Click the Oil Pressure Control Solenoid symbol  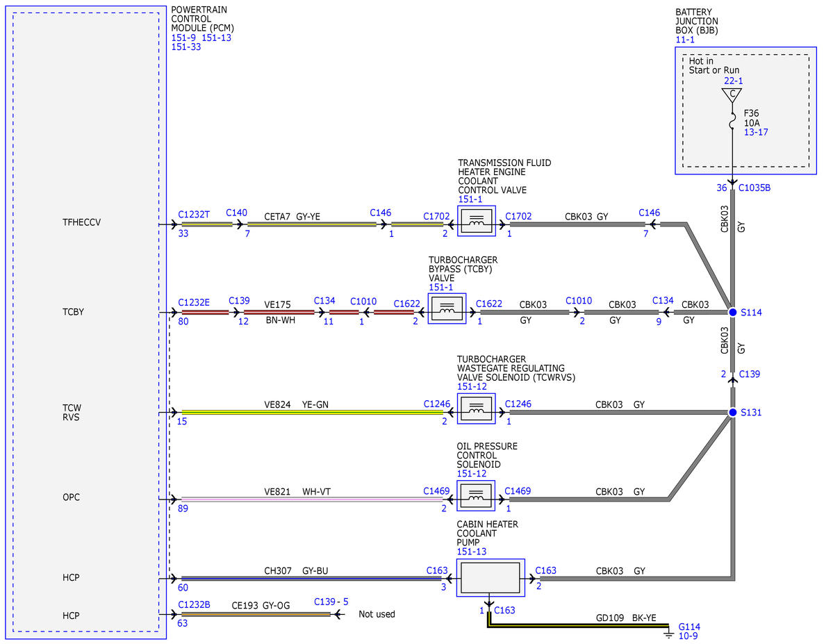coord(475,496)
